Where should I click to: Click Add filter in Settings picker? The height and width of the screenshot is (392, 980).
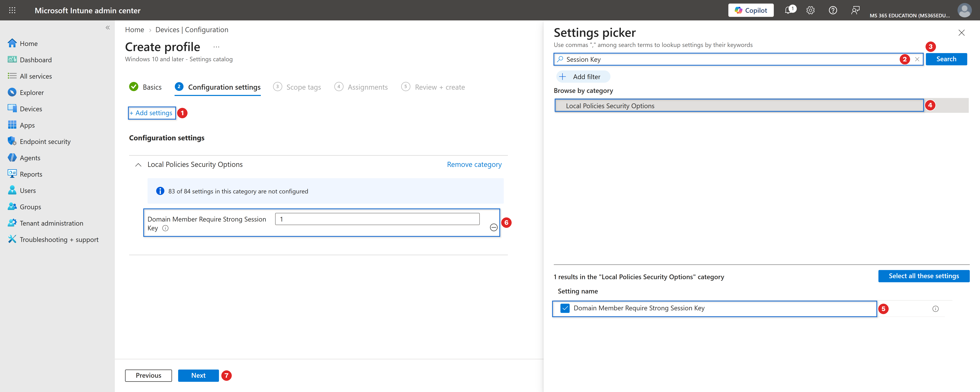pyautogui.click(x=583, y=77)
